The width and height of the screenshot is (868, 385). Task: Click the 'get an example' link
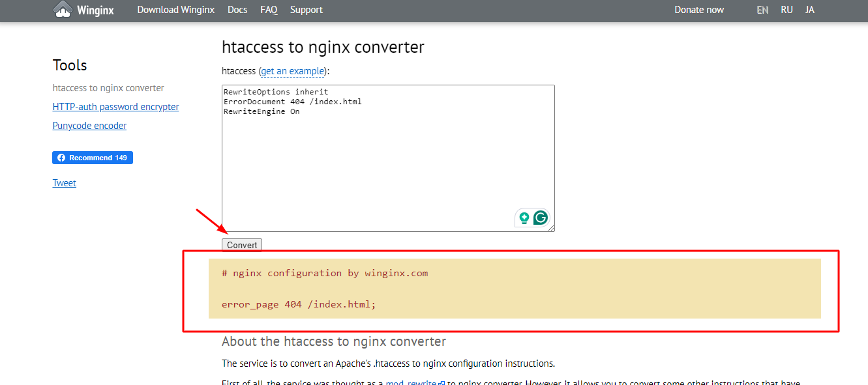[x=293, y=70]
